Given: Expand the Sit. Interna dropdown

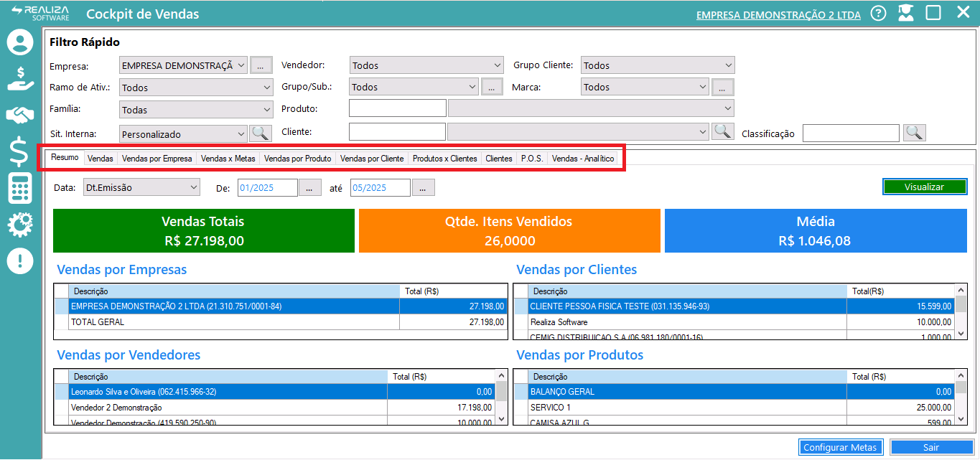Looking at the screenshot, I should tap(183, 133).
